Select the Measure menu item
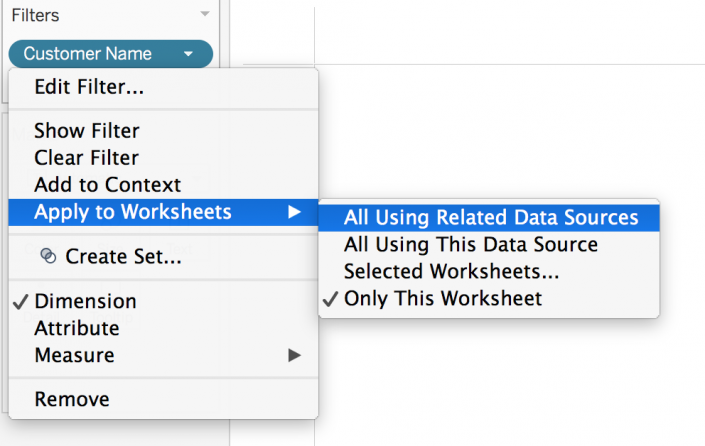The height and width of the screenshot is (446, 705). (x=74, y=355)
